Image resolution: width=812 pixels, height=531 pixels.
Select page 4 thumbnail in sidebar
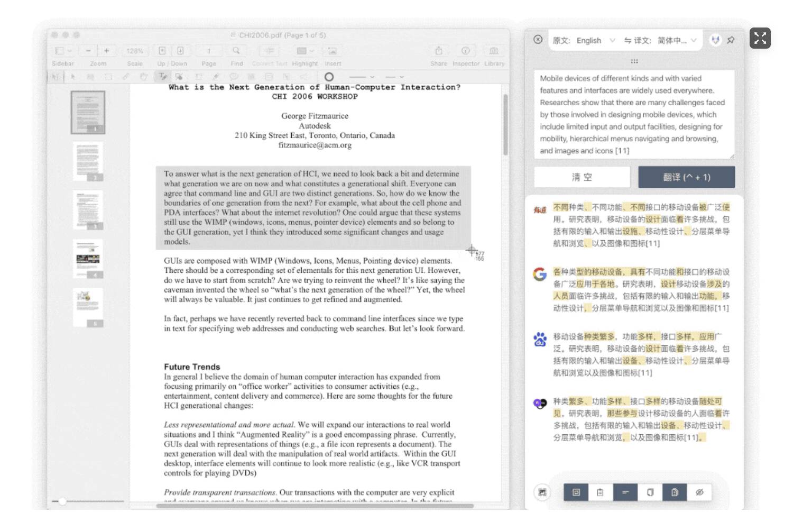coord(88,259)
